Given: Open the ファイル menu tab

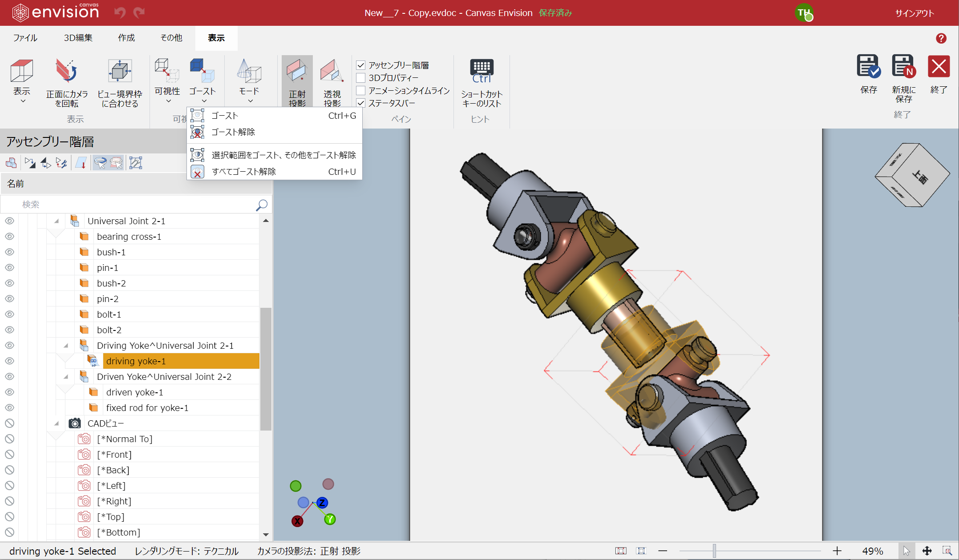Looking at the screenshot, I should (x=25, y=38).
